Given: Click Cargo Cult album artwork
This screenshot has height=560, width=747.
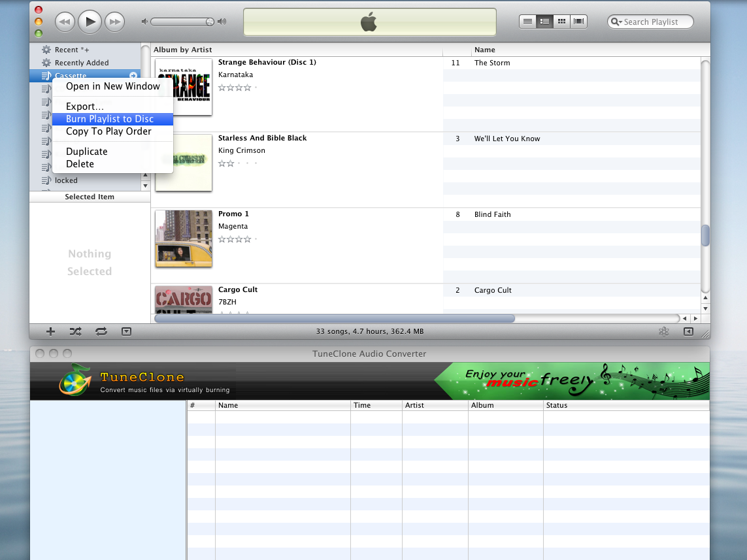Looking at the screenshot, I should click(184, 299).
